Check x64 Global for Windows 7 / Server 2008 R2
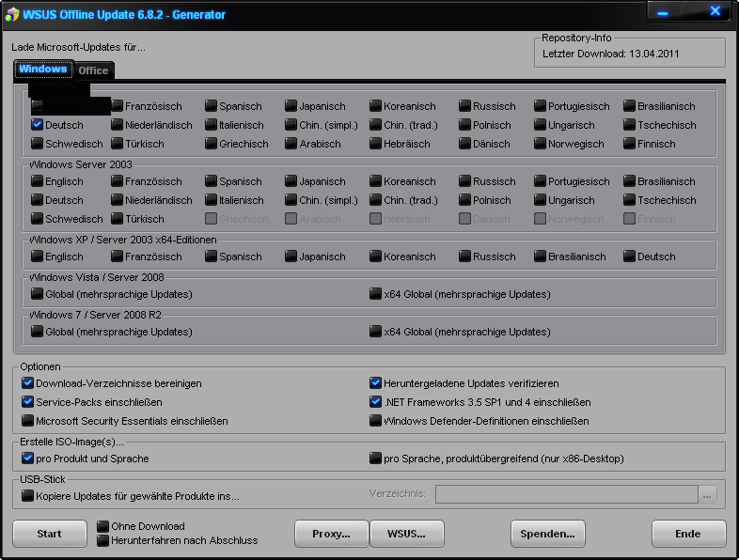The width and height of the screenshot is (739, 560). [x=376, y=332]
